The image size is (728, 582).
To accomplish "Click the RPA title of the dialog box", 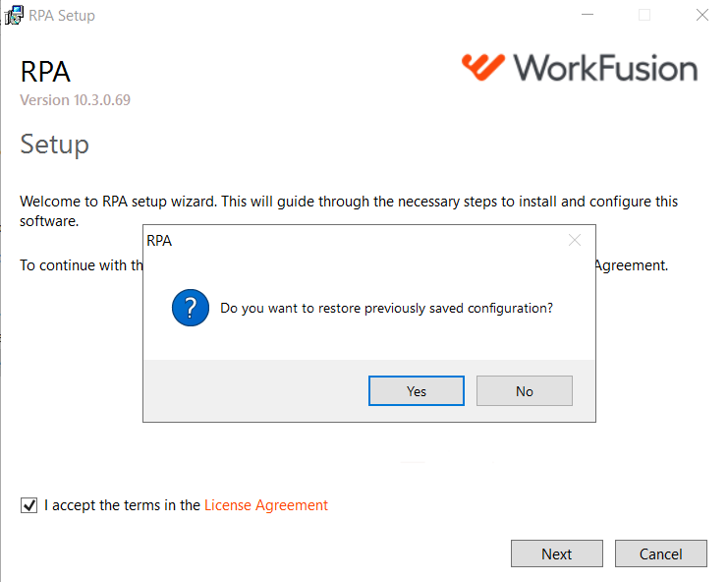I will pyautogui.click(x=159, y=241).
